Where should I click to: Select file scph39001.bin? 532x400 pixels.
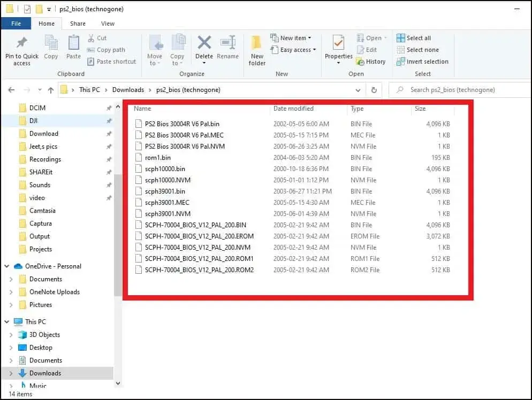(x=165, y=191)
